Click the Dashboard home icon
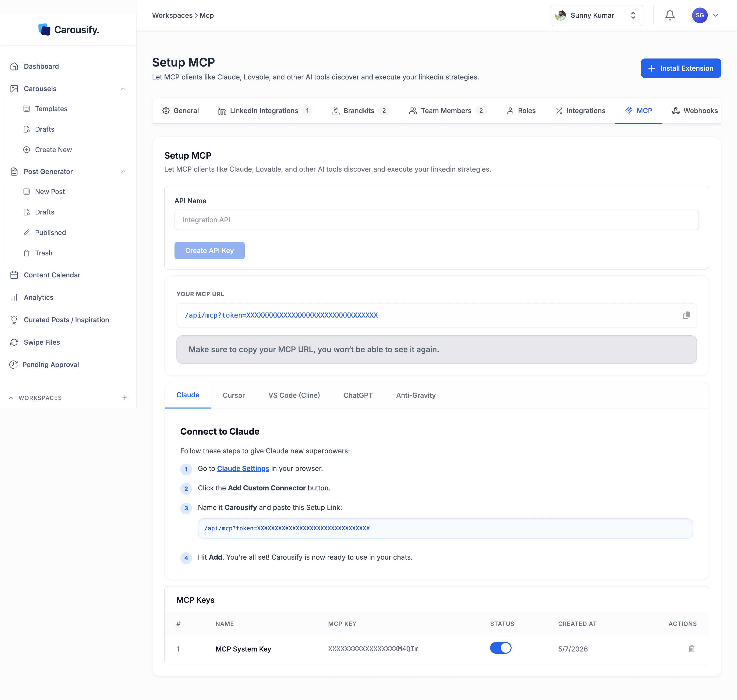 [x=14, y=67]
